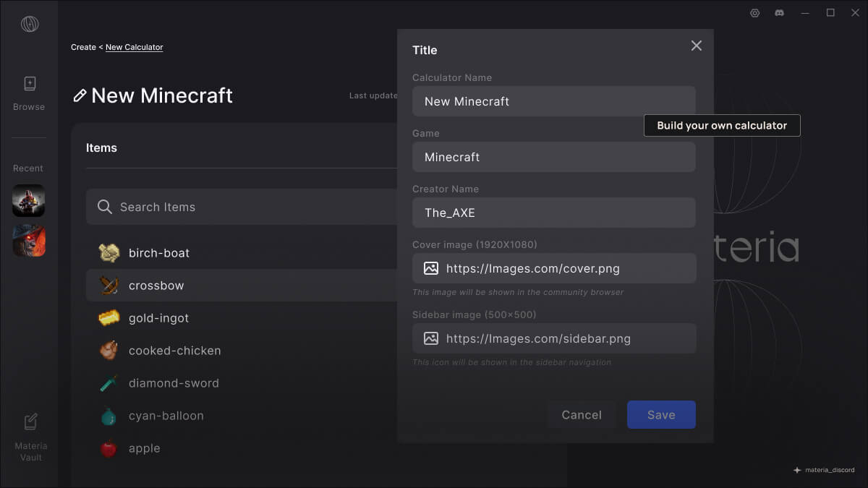Open second recent game thumbnail with red creature
Viewport: 868px width, 488px height.
click(29, 241)
